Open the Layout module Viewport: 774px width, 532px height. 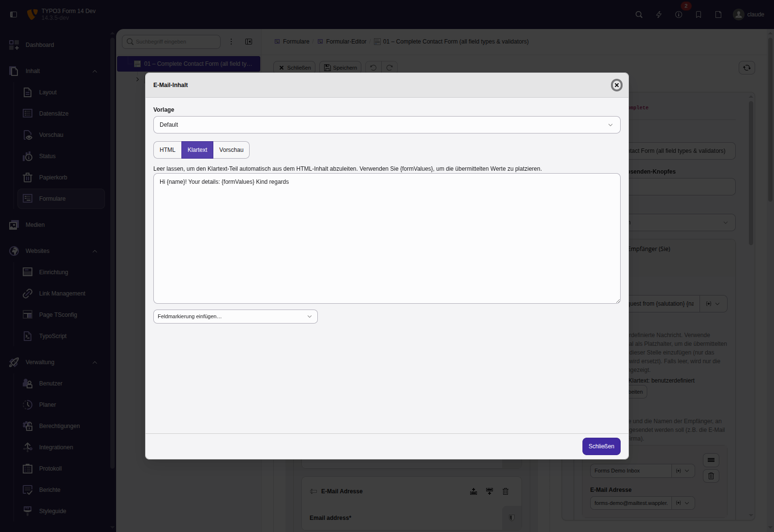[x=61, y=92]
